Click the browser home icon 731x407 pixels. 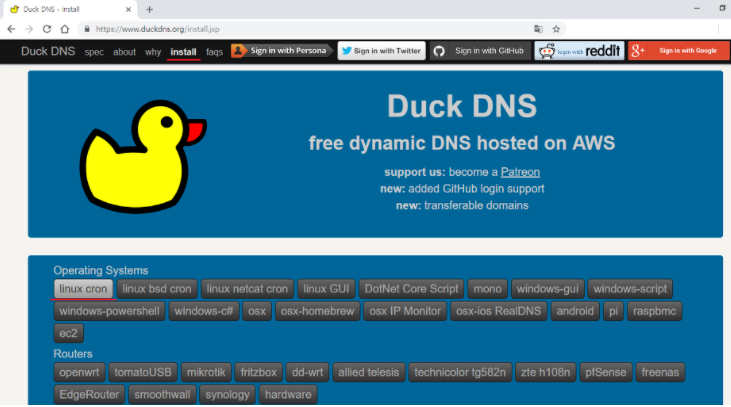[x=65, y=29]
